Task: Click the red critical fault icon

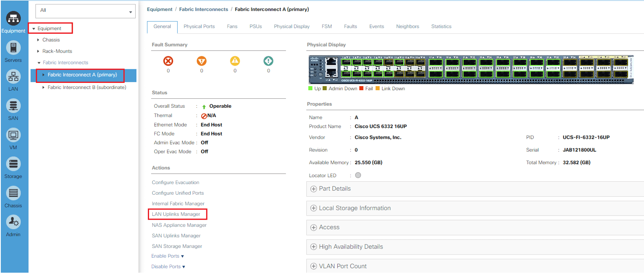Action: click(168, 61)
